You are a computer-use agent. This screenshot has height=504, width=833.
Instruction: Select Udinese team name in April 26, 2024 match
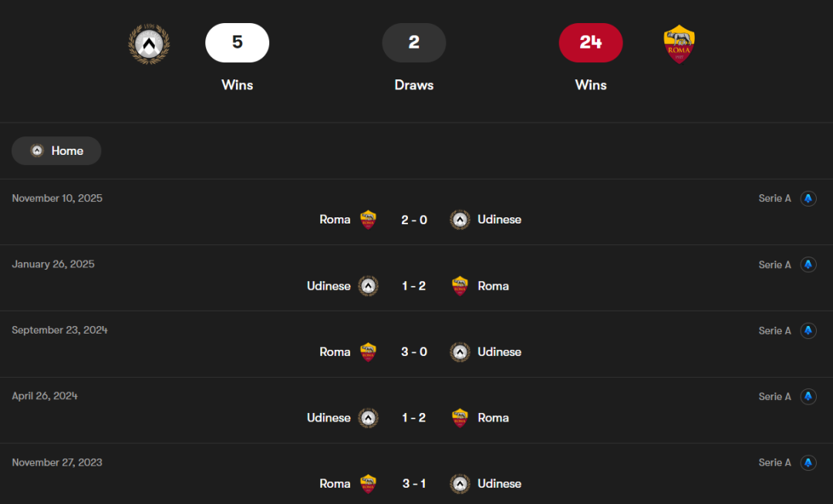coord(329,418)
